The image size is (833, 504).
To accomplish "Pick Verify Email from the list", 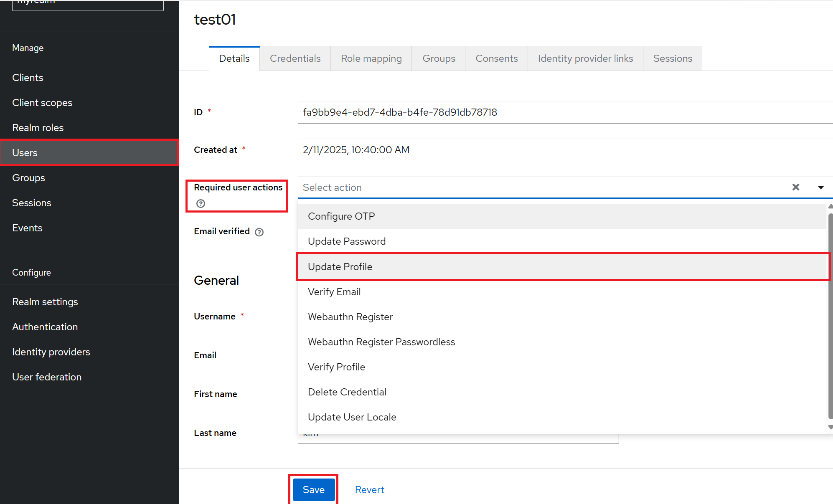I will click(334, 292).
